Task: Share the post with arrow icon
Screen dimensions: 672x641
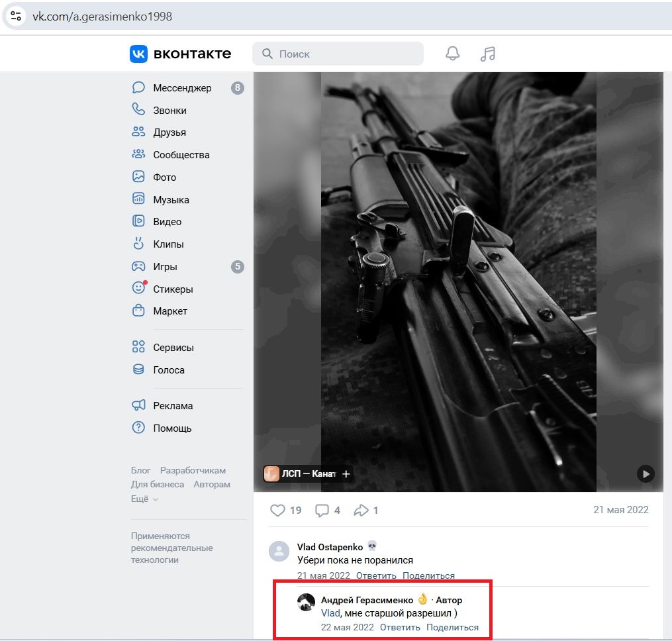Action: point(361,510)
